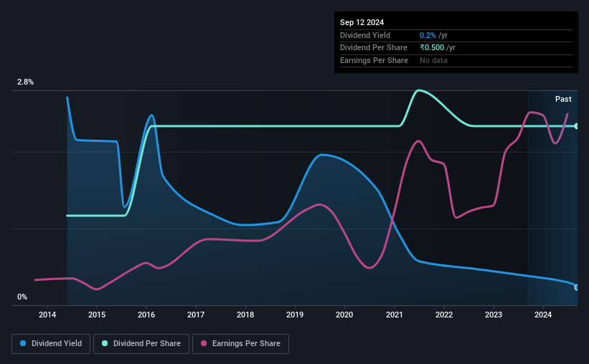Click the tooltip Dividend Per Share label
The width and height of the screenshot is (589, 364).
[374, 48]
